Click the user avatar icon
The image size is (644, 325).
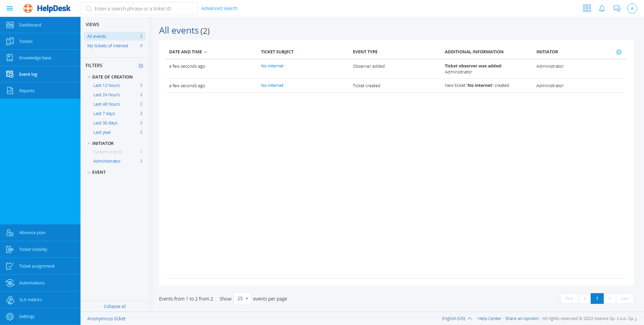(x=632, y=8)
